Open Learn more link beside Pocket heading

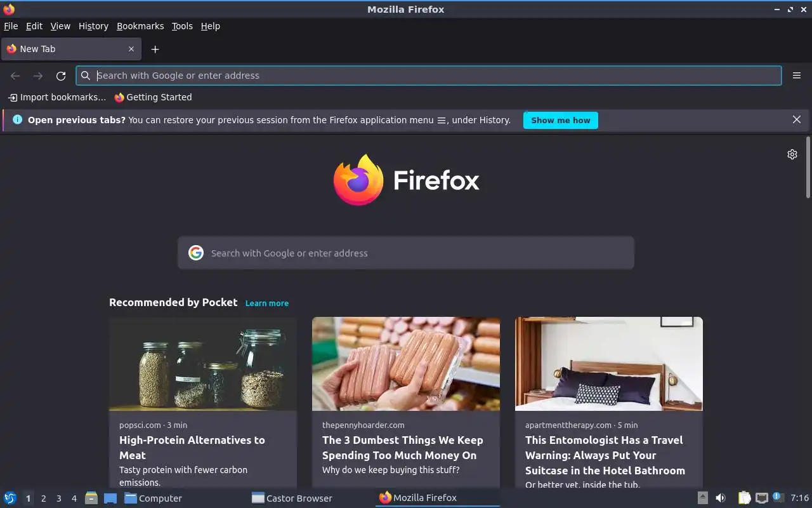pyautogui.click(x=267, y=304)
